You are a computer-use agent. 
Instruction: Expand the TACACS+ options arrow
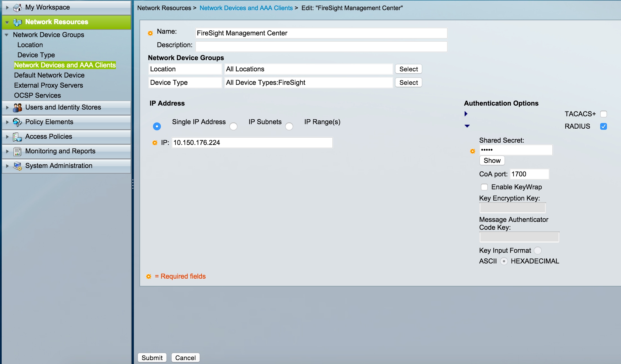pyautogui.click(x=466, y=114)
